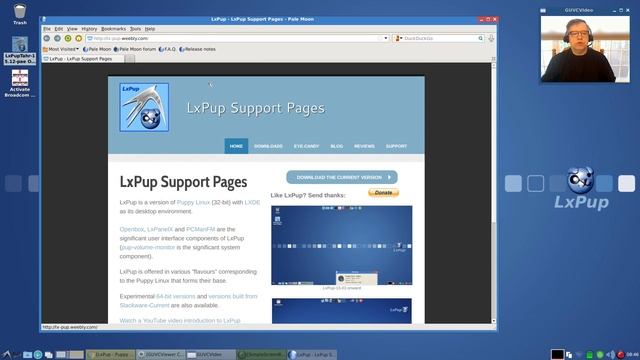
Task: Follow the Puppy Linux link
Action: tap(193, 202)
